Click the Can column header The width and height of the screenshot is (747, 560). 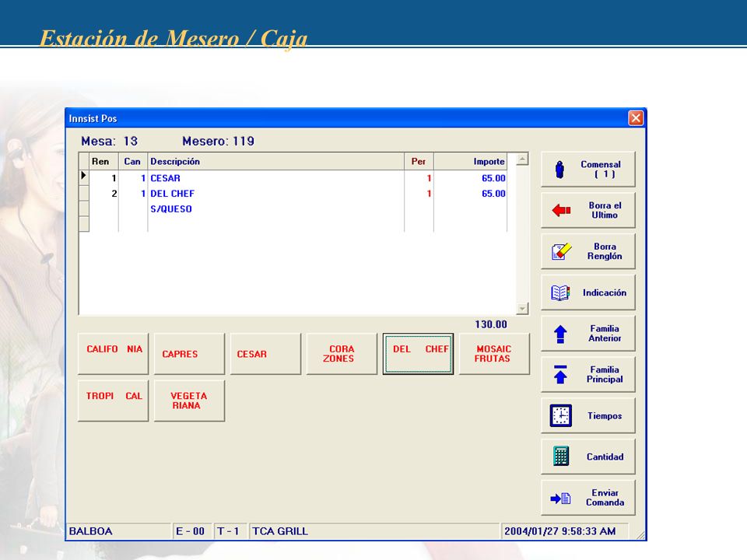133,162
